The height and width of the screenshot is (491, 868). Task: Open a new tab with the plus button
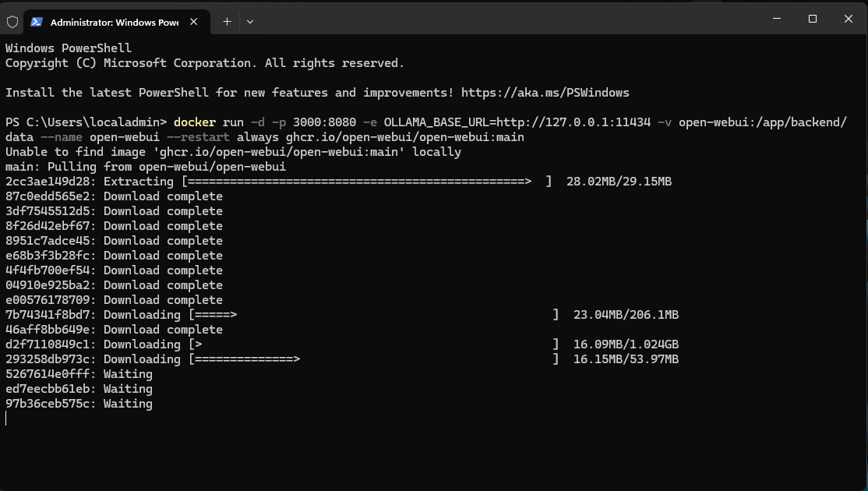click(227, 22)
